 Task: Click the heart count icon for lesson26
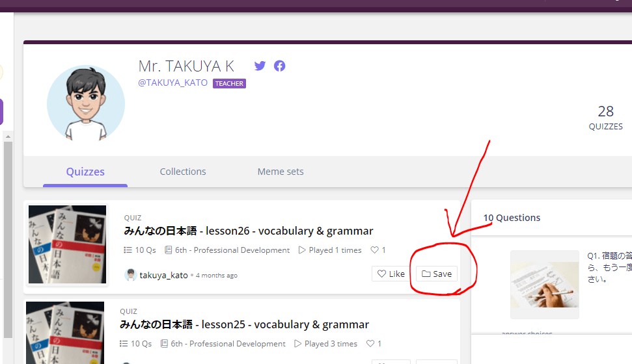coord(374,250)
